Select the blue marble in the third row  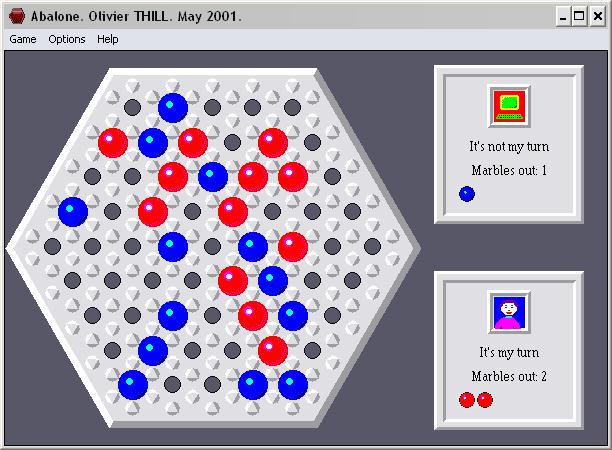[x=213, y=177]
